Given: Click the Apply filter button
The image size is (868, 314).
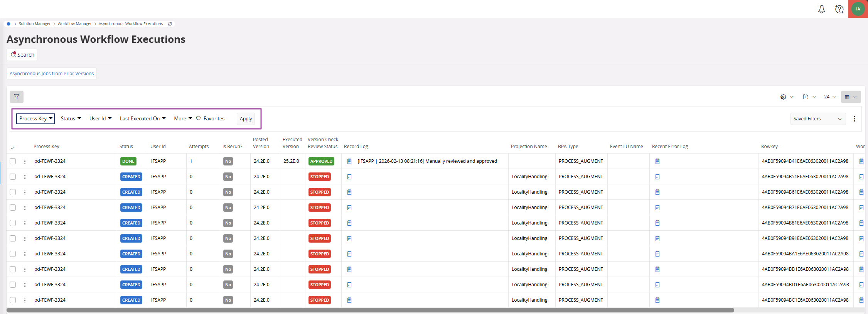Looking at the screenshot, I should pos(246,119).
